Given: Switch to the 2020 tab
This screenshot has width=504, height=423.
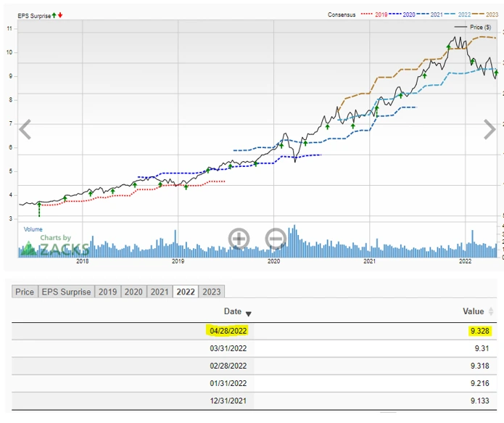Looking at the screenshot, I should [133, 292].
